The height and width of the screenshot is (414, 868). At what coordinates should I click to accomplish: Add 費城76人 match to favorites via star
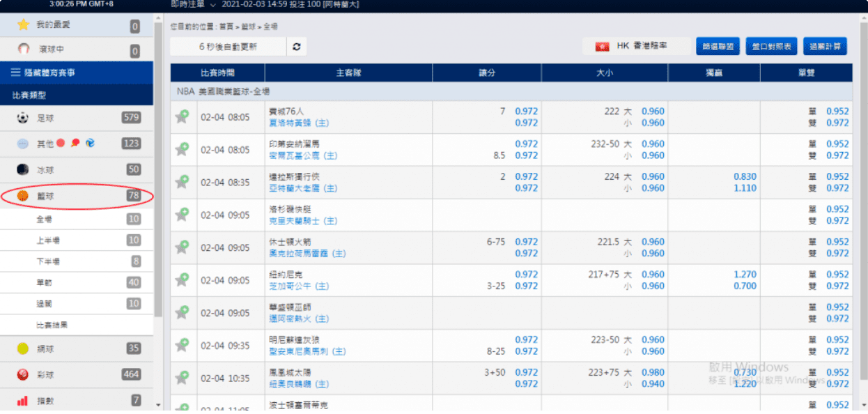click(x=183, y=116)
